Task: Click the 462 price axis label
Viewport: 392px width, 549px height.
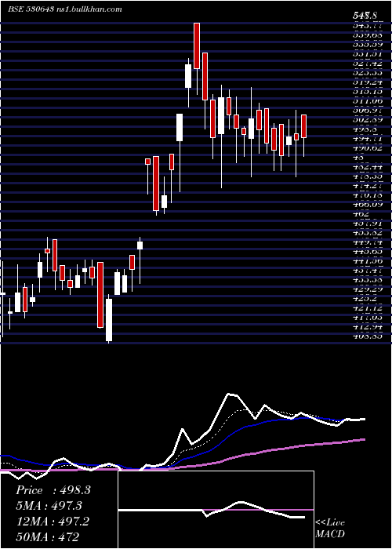Action: coord(361,213)
